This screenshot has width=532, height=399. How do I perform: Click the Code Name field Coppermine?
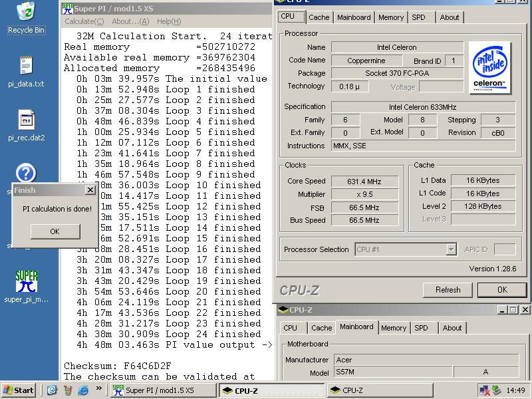tap(366, 61)
